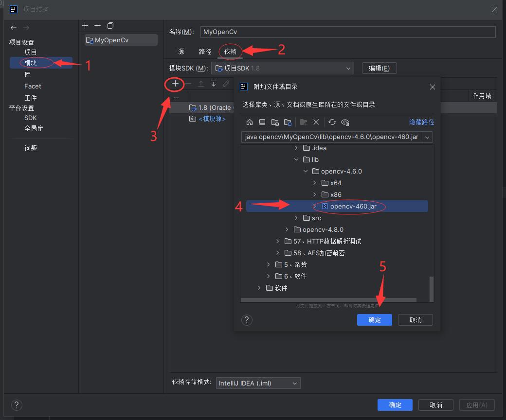This screenshot has width=506, height=420.
Task: Open 工件 in the sidebar
Action: coord(31,98)
